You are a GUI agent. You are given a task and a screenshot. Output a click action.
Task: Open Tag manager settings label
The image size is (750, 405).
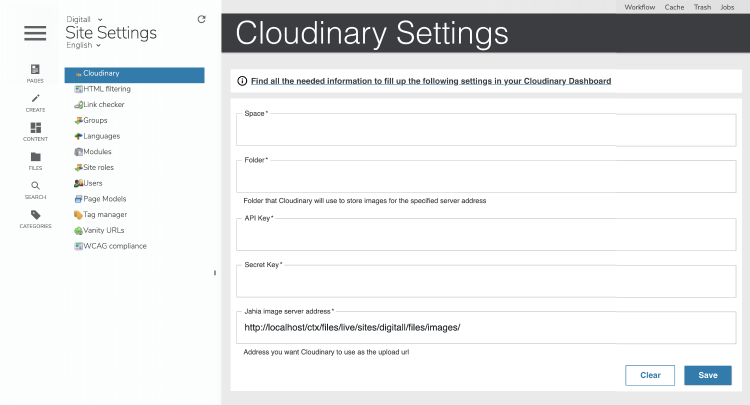point(105,215)
